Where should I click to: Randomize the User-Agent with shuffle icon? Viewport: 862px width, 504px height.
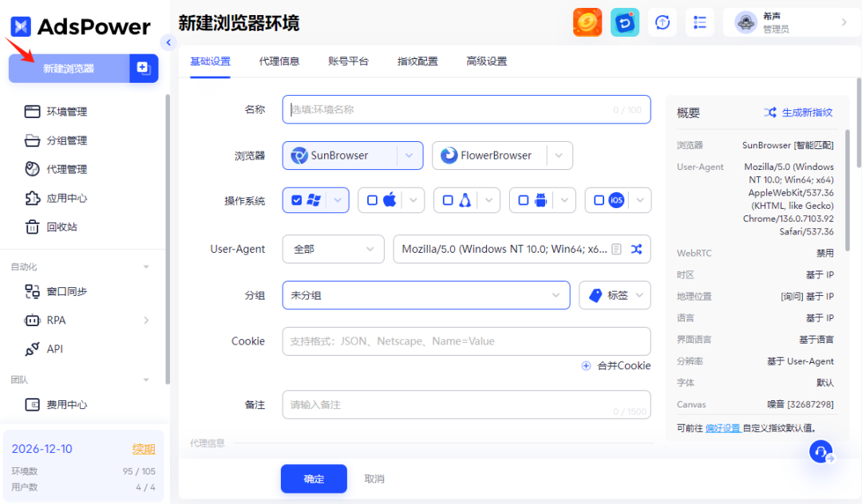click(637, 250)
